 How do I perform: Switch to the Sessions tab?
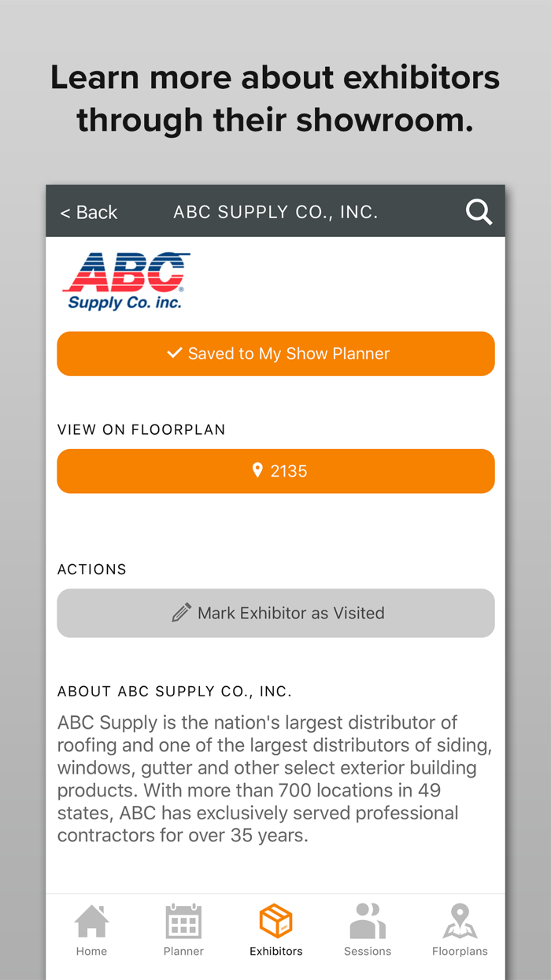(368, 930)
